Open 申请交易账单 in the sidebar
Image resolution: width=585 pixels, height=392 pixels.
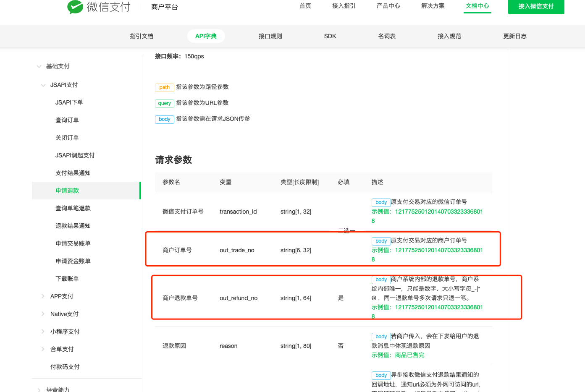pyautogui.click(x=73, y=243)
